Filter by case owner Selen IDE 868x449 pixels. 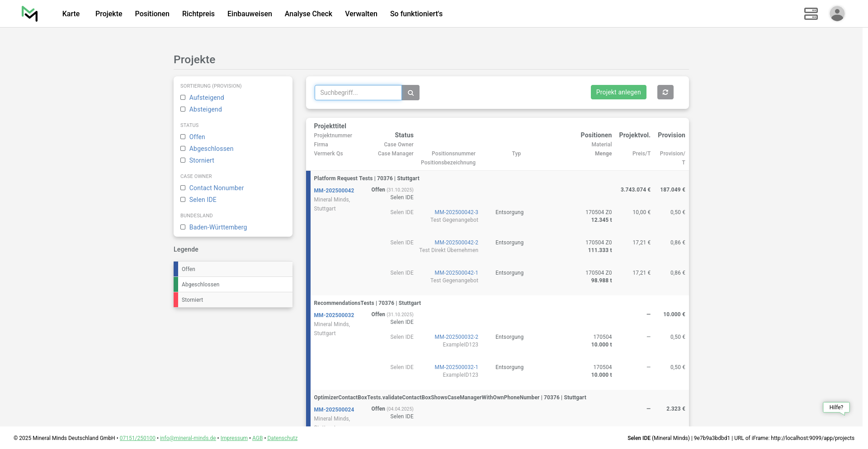(x=183, y=200)
